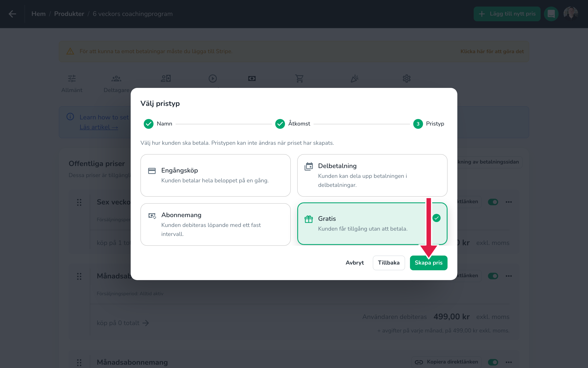Select the Pristyp step
Image resolution: width=588 pixels, height=368 pixels.
[x=429, y=124]
